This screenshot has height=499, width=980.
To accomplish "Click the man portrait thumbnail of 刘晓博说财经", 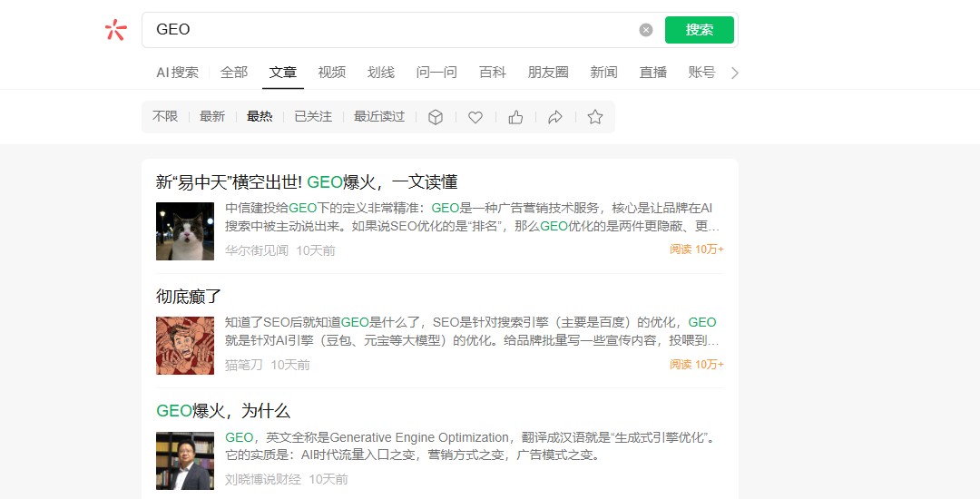I will pyautogui.click(x=185, y=460).
